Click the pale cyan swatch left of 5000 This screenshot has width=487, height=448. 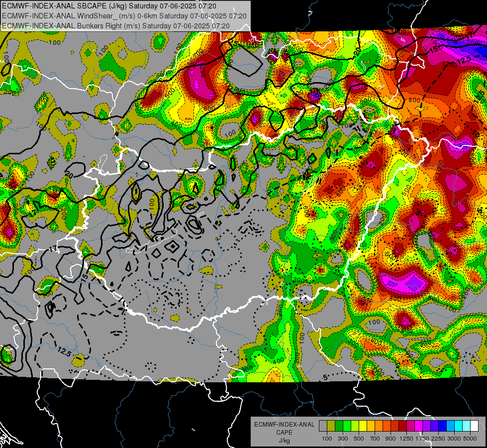click(x=467, y=426)
